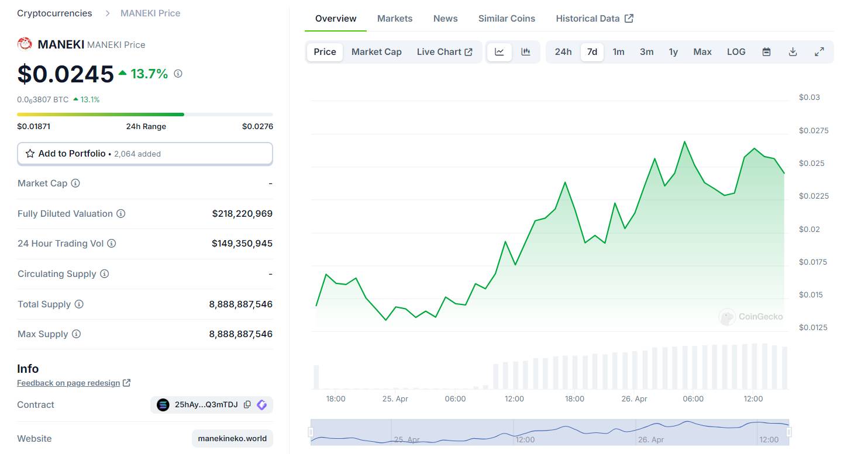Switch chart to Market Cap
Screen dimensions: 868x454
click(377, 52)
